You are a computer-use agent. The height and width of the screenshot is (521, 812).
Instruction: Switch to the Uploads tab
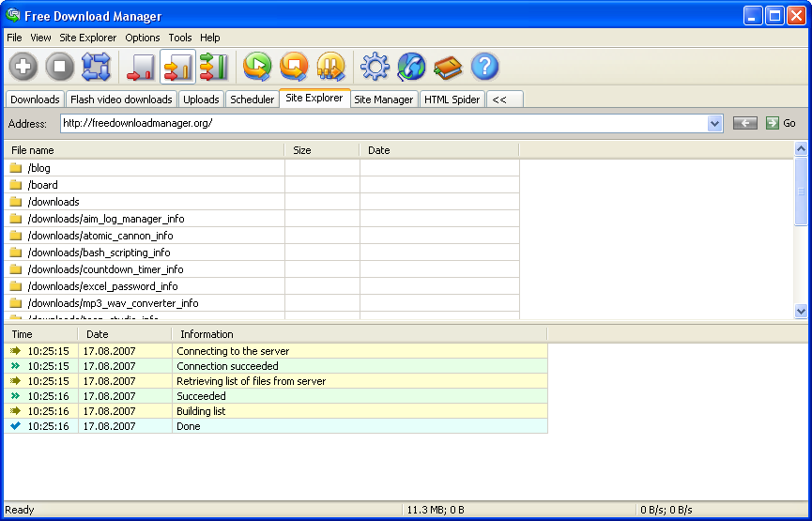(201, 99)
